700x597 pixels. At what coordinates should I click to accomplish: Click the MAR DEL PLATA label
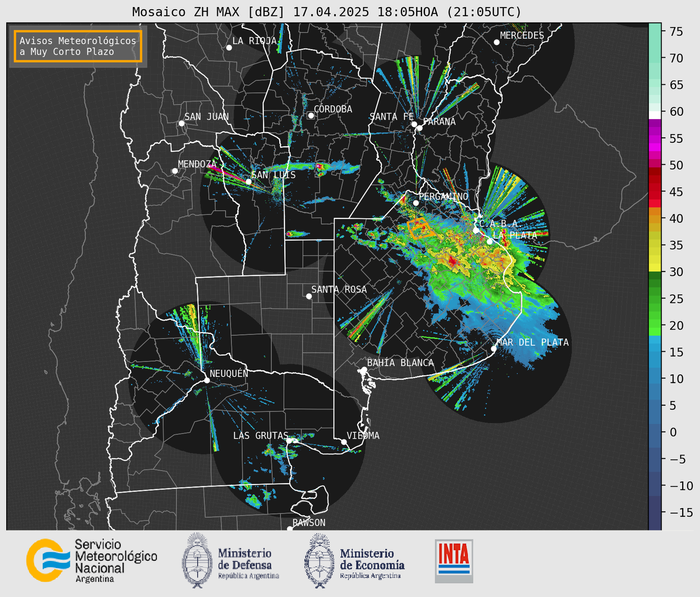[x=532, y=342]
